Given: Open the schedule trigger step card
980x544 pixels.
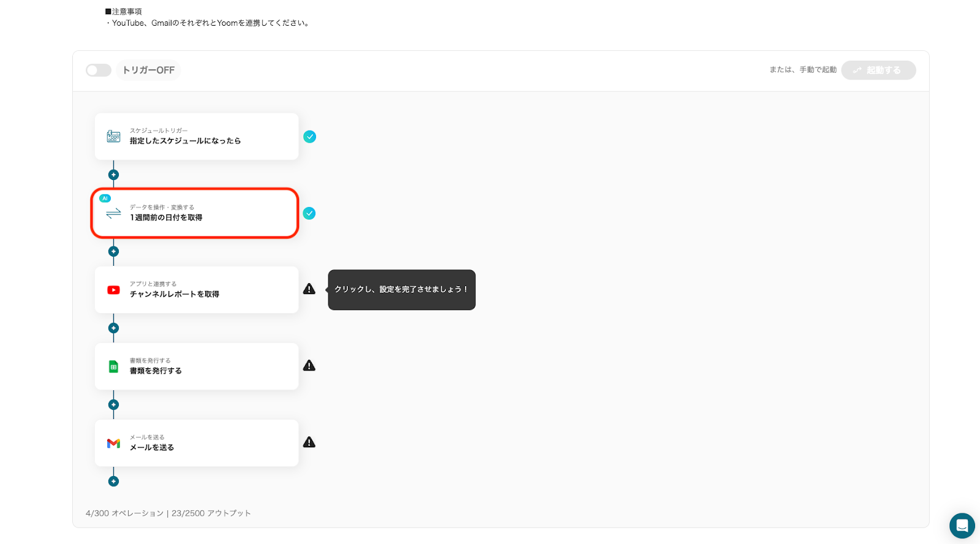Looking at the screenshot, I should click(x=197, y=137).
